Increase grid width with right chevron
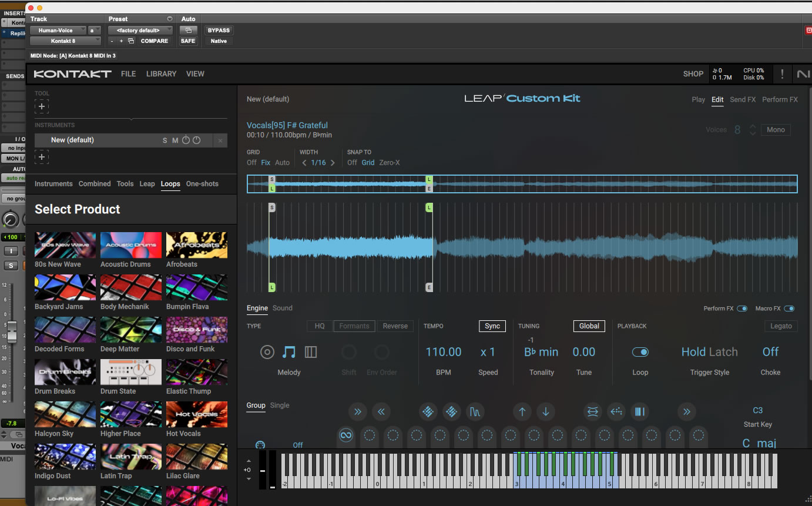The width and height of the screenshot is (812, 506). coord(333,163)
